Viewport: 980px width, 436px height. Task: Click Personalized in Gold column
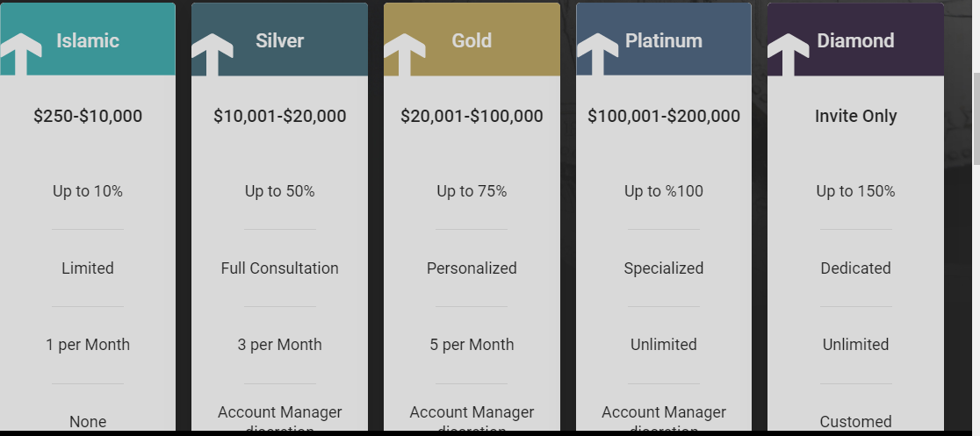[472, 268]
